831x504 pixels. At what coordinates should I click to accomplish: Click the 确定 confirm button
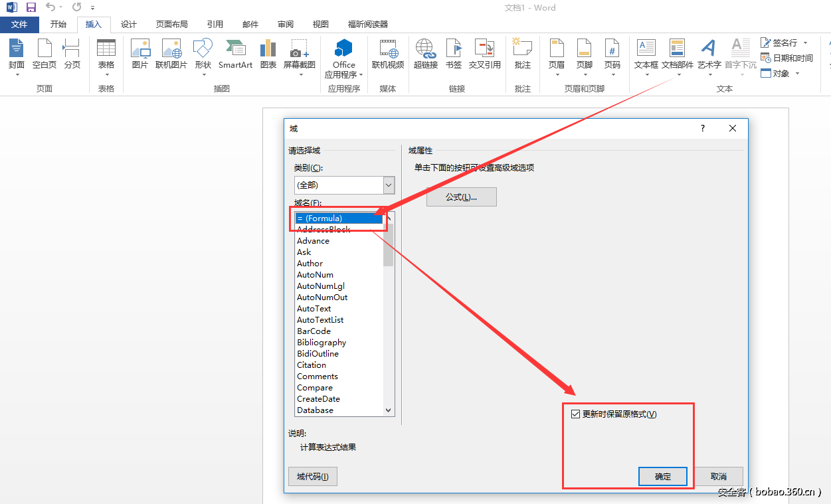662,476
